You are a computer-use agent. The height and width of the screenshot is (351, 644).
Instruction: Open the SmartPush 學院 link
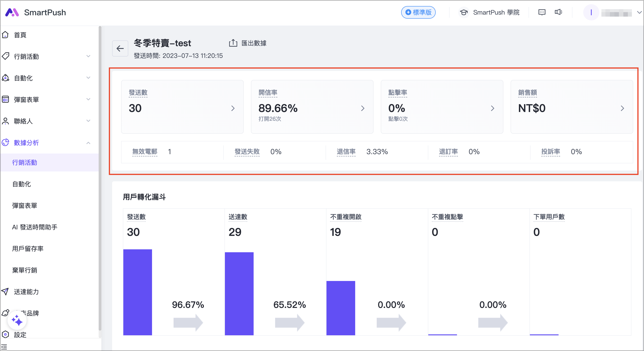pos(496,12)
